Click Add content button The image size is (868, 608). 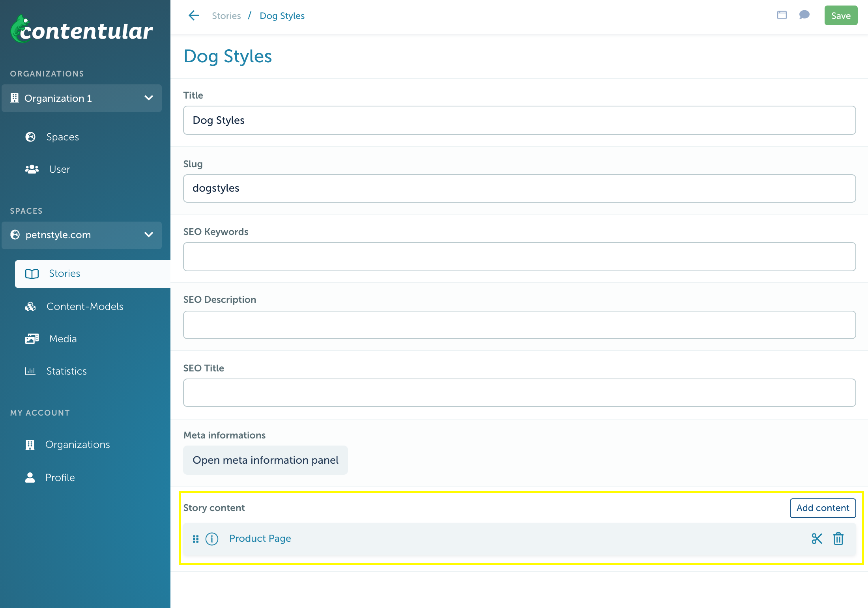(x=823, y=508)
